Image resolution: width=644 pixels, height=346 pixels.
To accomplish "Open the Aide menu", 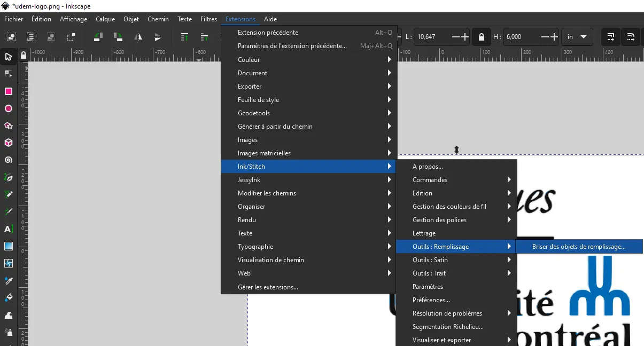I will pyautogui.click(x=270, y=19).
